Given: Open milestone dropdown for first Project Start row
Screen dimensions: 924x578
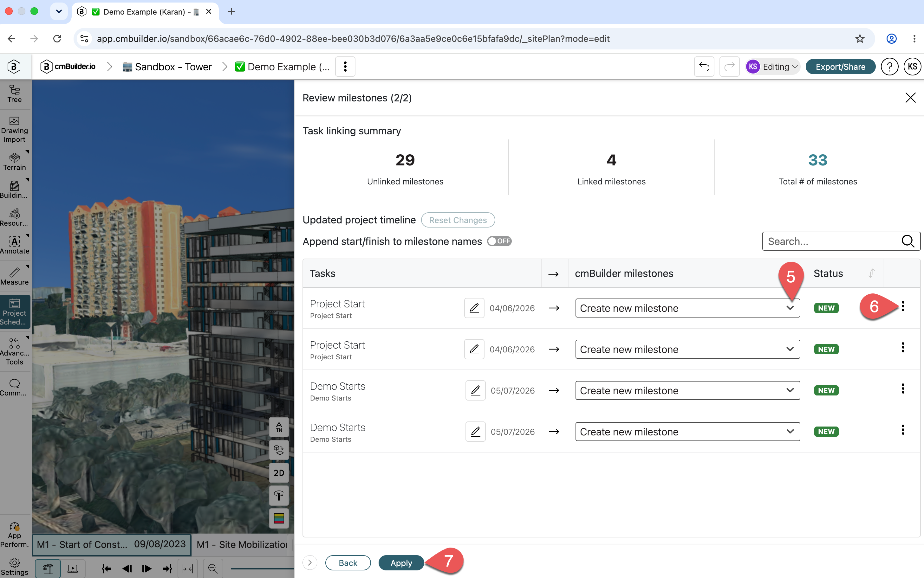Looking at the screenshot, I should (x=687, y=308).
